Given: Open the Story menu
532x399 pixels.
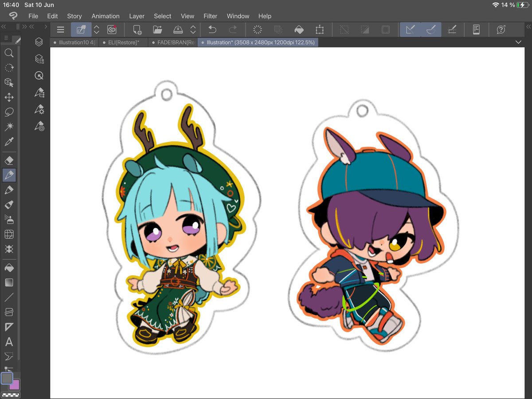Looking at the screenshot, I should [74, 16].
